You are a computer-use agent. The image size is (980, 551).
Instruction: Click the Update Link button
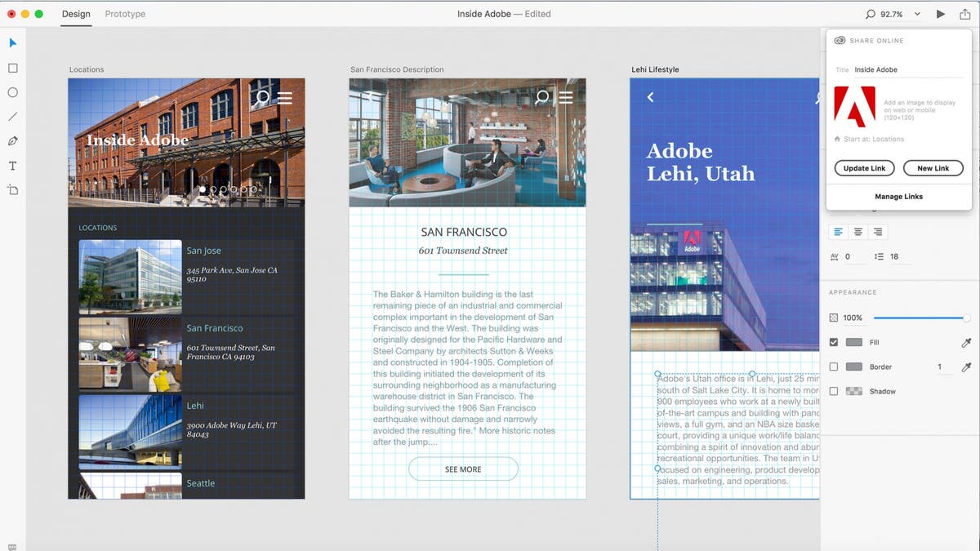(x=864, y=167)
